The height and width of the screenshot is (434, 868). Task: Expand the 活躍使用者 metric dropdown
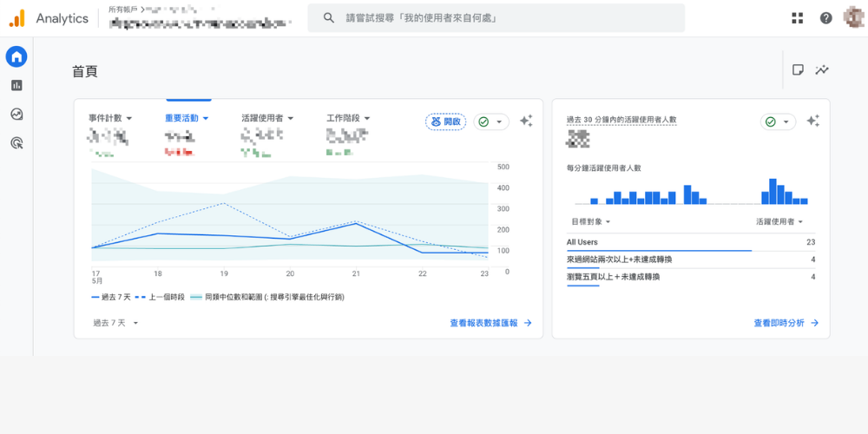(267, 118)
